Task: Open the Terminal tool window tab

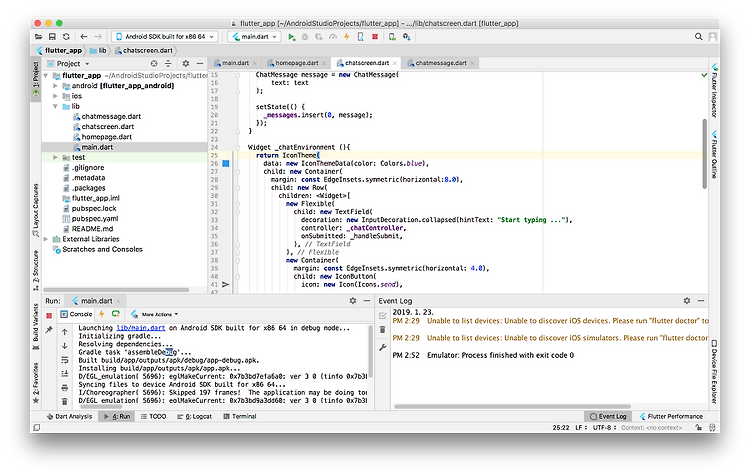Action: 240,416
